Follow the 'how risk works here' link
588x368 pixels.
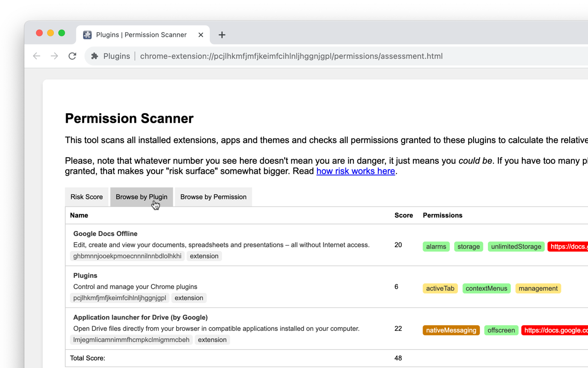(356, 171)
